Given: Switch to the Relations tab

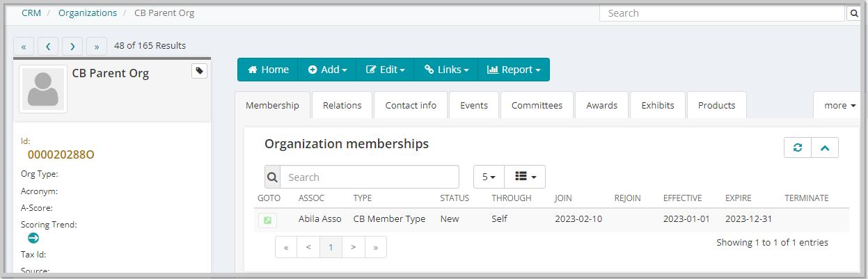Looking at the screenshot, I should tap(342, 105).
